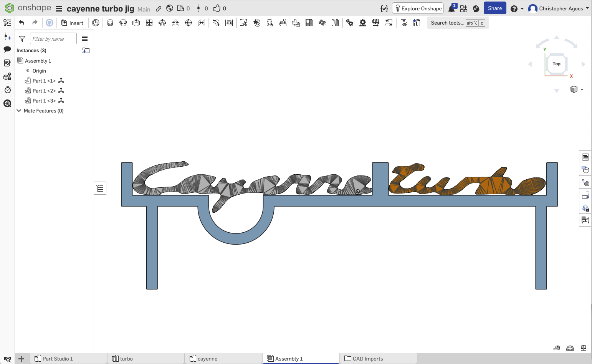
Task: Open the comments panel in left sidebar
Action: [x=7, y=49]
